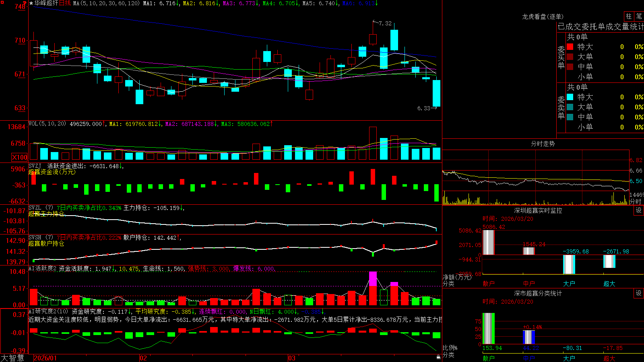Click the 02 month timeline marker
644x362 pixels.
[143, 358]
